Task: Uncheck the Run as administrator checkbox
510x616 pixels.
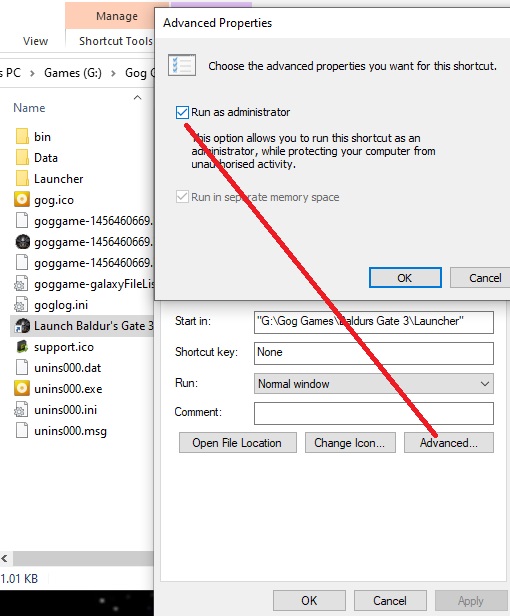Action: [182, 112]
